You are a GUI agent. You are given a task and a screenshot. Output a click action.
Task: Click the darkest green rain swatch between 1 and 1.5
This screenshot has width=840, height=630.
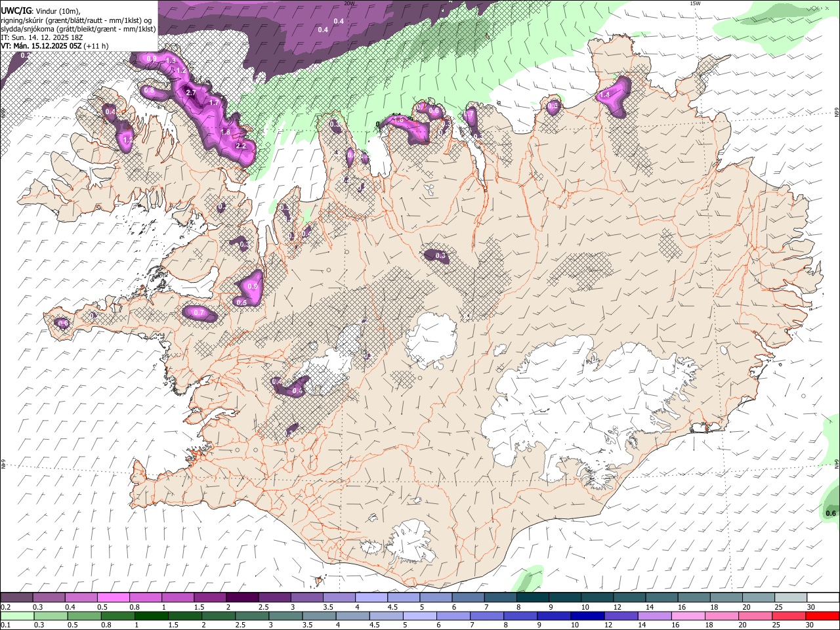pyautogui.click(x=151, y=616)
